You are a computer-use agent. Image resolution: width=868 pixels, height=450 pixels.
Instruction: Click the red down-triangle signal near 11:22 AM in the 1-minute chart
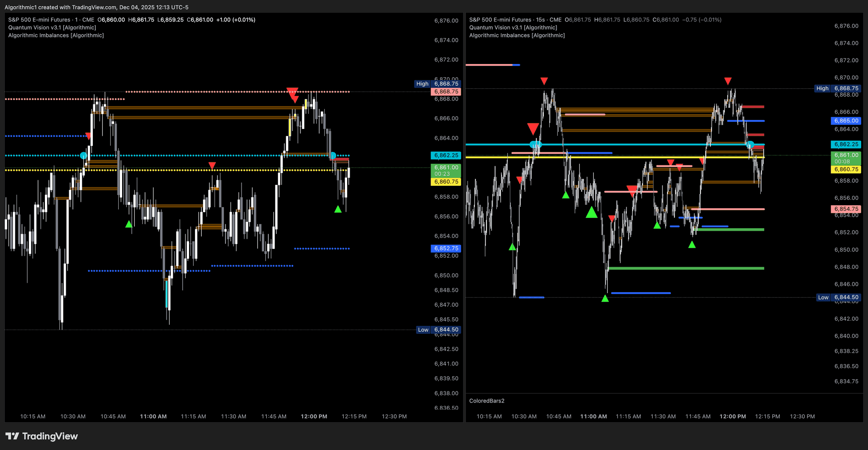[212, 165]
